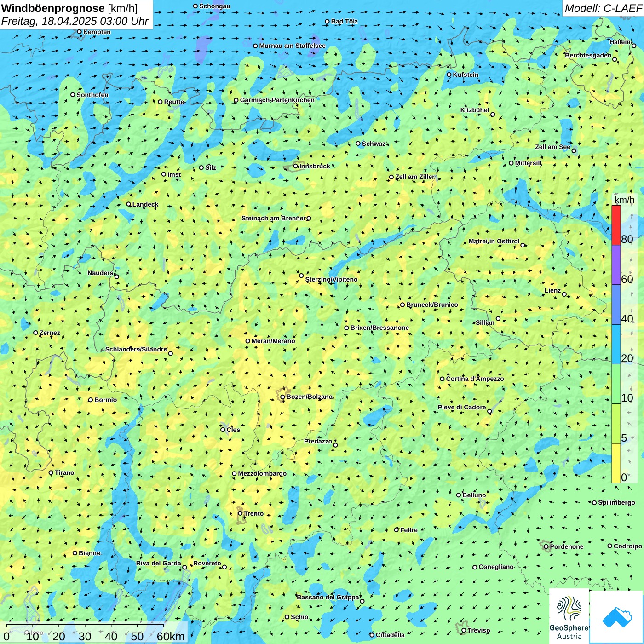Click the Schio city marker
Screen dimensions: 644x644
point(287,617)
